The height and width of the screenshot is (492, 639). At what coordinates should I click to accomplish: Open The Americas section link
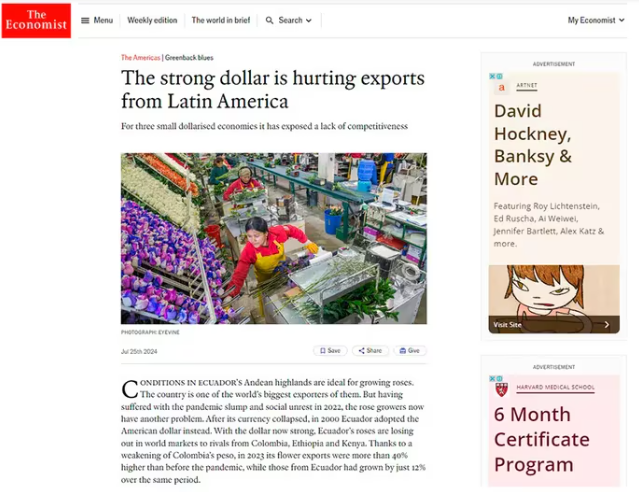pyautogui.click(x=140, y=58)
